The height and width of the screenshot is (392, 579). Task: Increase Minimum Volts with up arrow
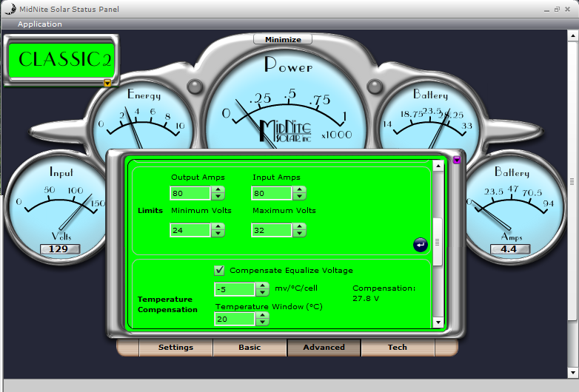pyautogui.click(x=218, y=227)
